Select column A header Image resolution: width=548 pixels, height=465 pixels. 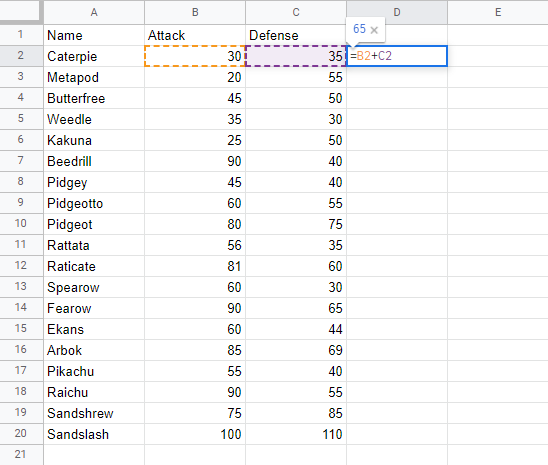tap(94, 12)
